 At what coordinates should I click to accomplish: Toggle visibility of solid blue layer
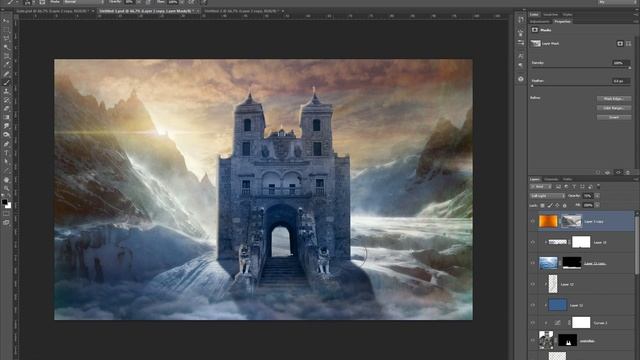(x=533, y=305)
